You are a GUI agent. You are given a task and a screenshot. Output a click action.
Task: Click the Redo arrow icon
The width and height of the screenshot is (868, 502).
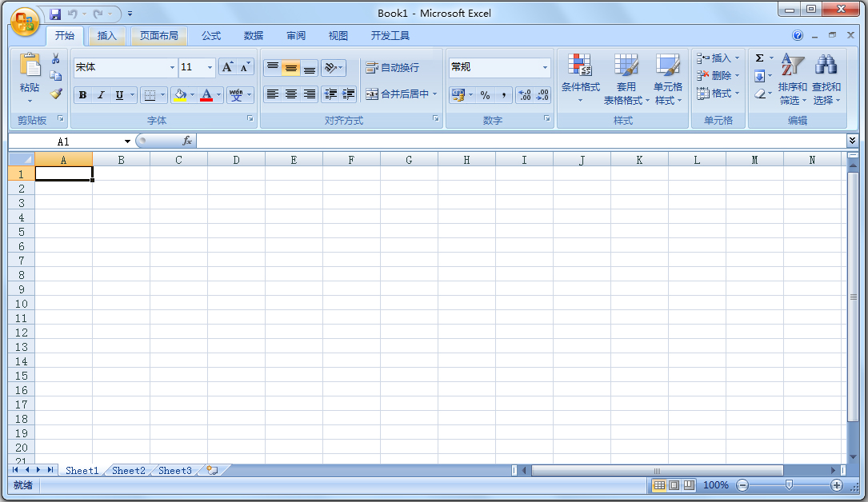tap(98, 14)
